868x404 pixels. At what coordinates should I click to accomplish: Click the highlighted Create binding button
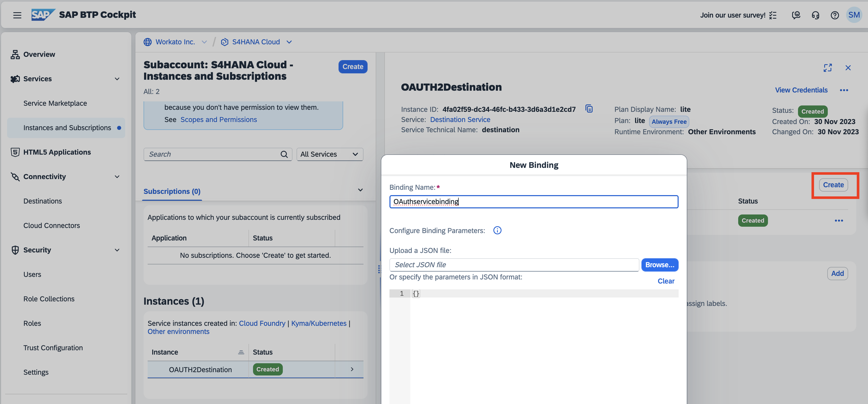(834, 185)
